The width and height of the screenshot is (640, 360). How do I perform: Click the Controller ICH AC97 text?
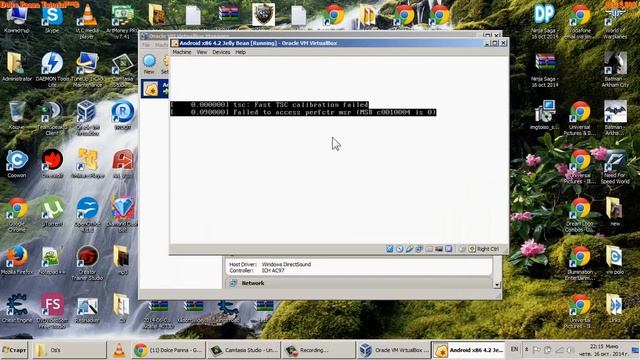pos(256,271)
